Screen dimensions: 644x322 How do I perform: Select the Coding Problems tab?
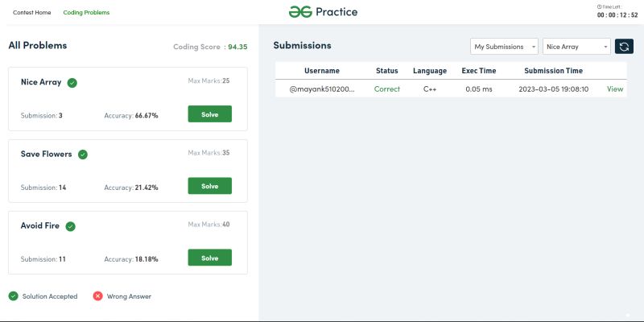coord(86,12)
